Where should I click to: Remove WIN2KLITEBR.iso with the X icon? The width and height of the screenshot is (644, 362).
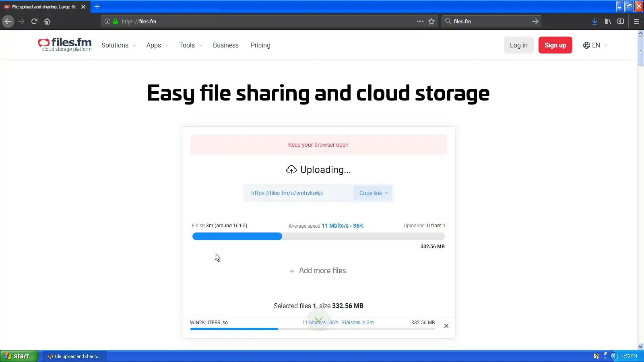(446, 326)
